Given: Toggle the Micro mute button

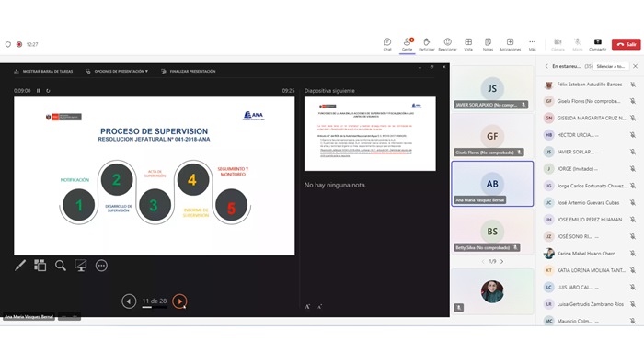Looking at the screenshot, I should click(x=578, y=44).
